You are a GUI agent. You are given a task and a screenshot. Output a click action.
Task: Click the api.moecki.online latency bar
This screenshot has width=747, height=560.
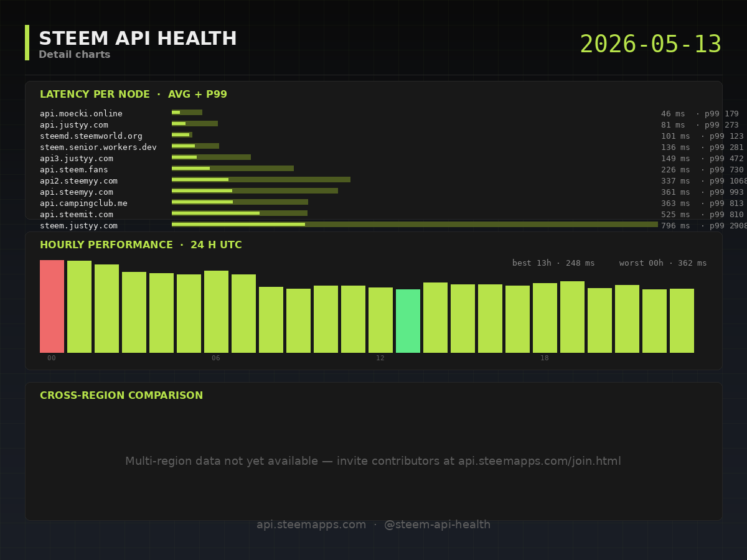pyautogui.click(x=187, y=113)
